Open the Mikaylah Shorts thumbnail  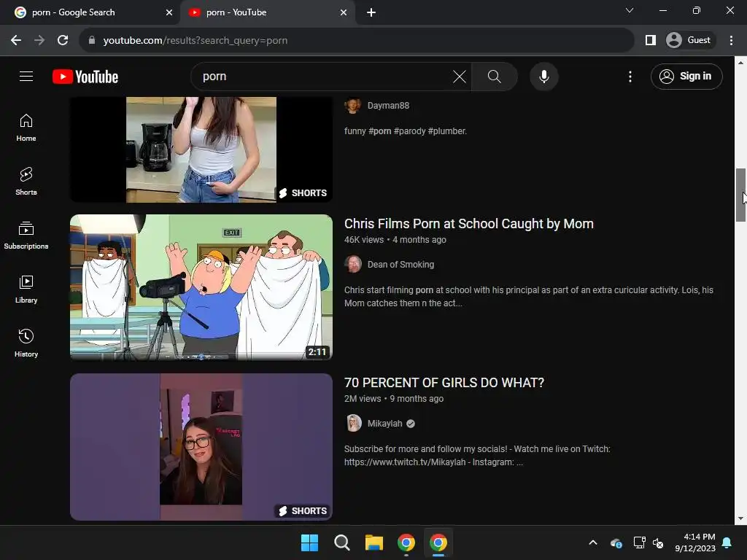pos(201,447)
